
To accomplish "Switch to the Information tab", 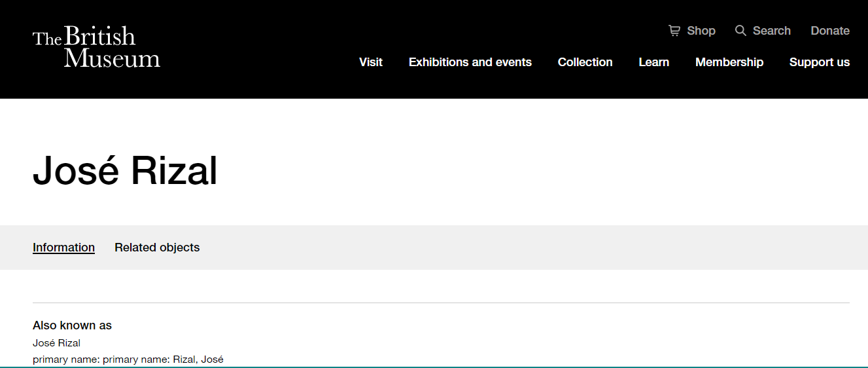I will pyautogui.click(x=63, y=248).
